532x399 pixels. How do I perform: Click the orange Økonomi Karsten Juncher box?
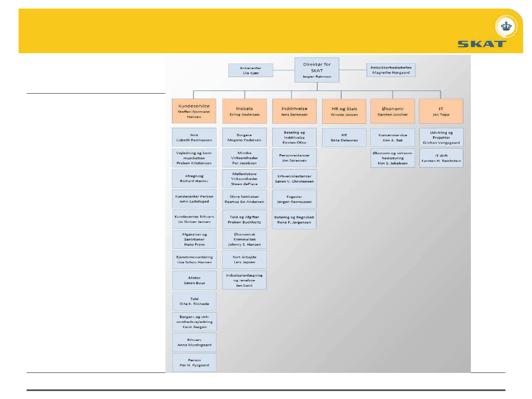[393, 111]
